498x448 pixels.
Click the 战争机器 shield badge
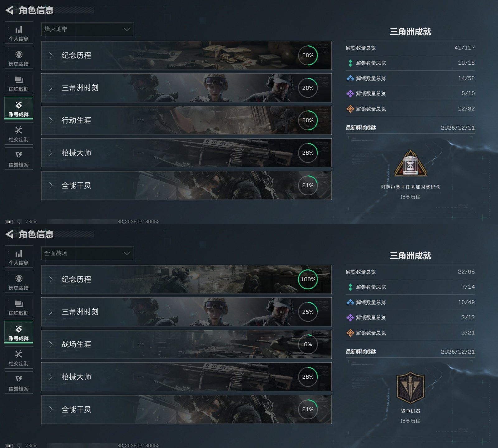pyautogui.click(x=410, y=388)
